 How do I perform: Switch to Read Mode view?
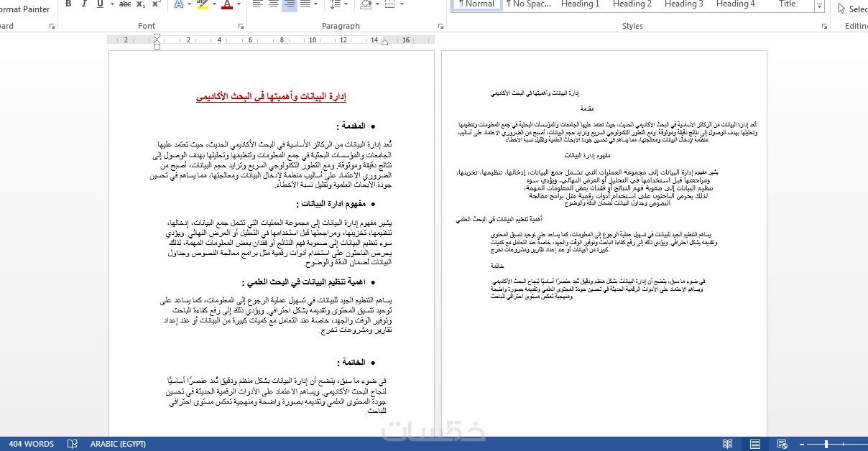pos(728,444)
